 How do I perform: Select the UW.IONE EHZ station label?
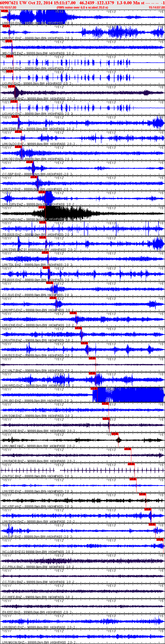pyautogui.click(x=38, y=325)
